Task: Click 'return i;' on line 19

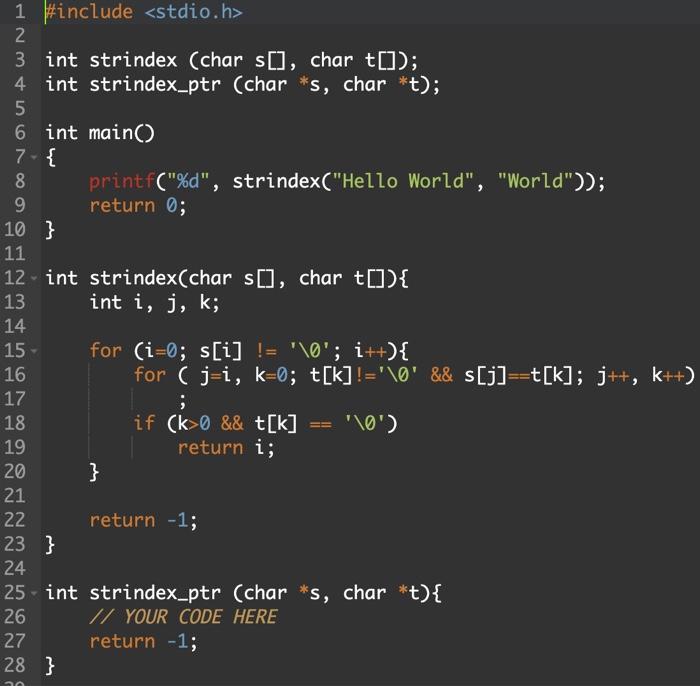Action: click(x=226, y=448)
